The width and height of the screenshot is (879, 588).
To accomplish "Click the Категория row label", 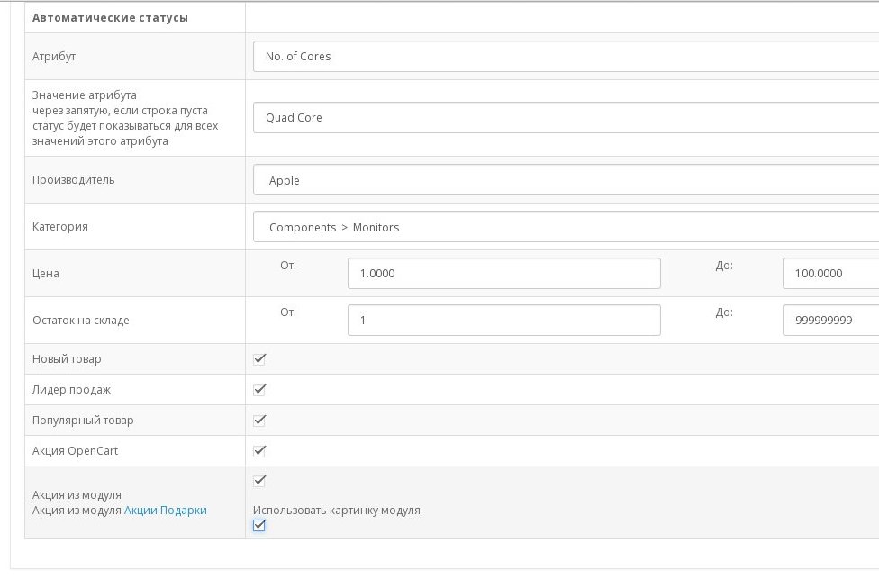I will click(x=60, y=226).
